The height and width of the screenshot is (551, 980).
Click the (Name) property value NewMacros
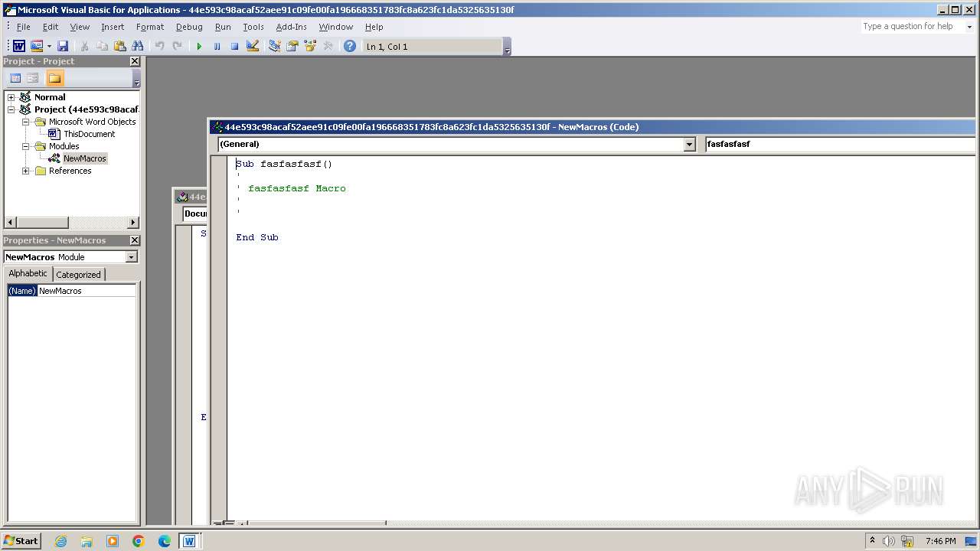[x=87, y=291]
